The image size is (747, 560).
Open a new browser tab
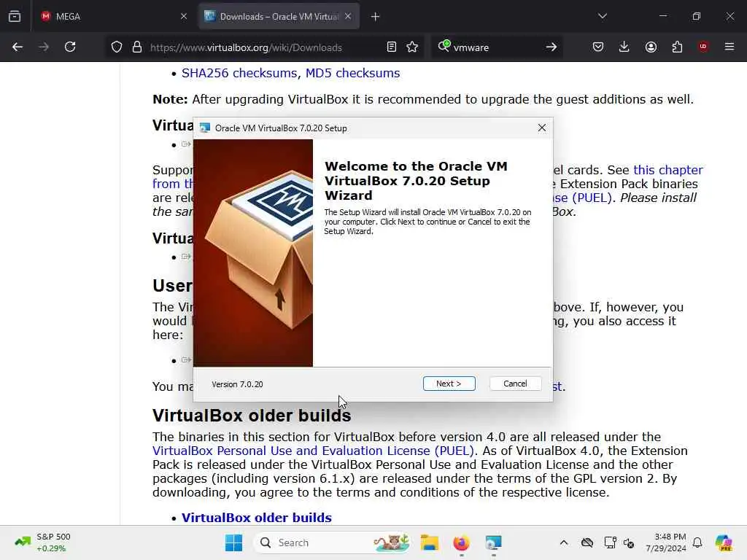tap(376, 17)
